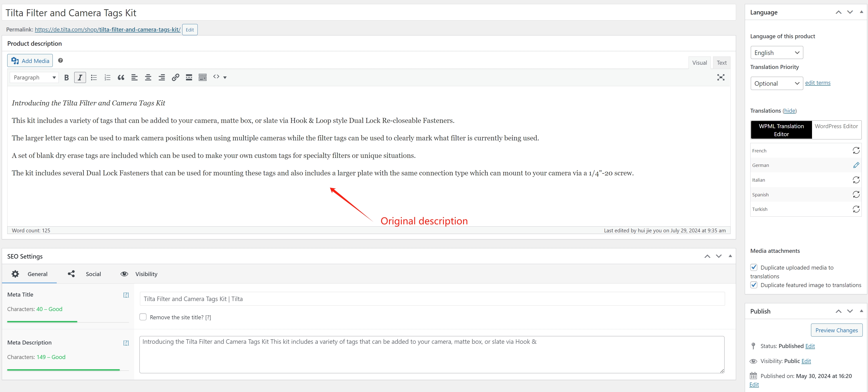Collapse the Language panel
The image size is (868, 392).
point(861,12)
